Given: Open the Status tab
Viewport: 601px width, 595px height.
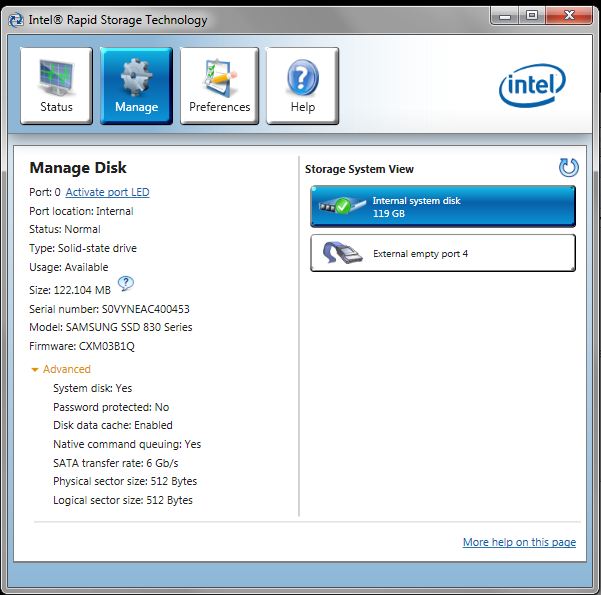Looking at the screenshot, I should pyautogui.click(x=56, y=85).
